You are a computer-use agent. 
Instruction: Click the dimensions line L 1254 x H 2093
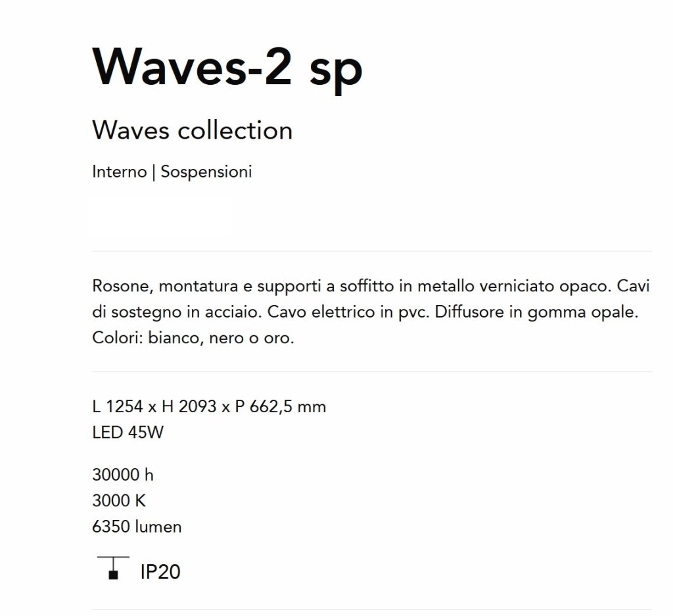[x=210, y=406]
